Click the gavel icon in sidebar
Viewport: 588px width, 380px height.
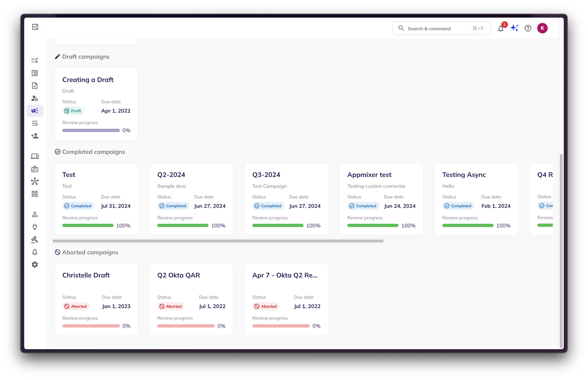point(35,240)
